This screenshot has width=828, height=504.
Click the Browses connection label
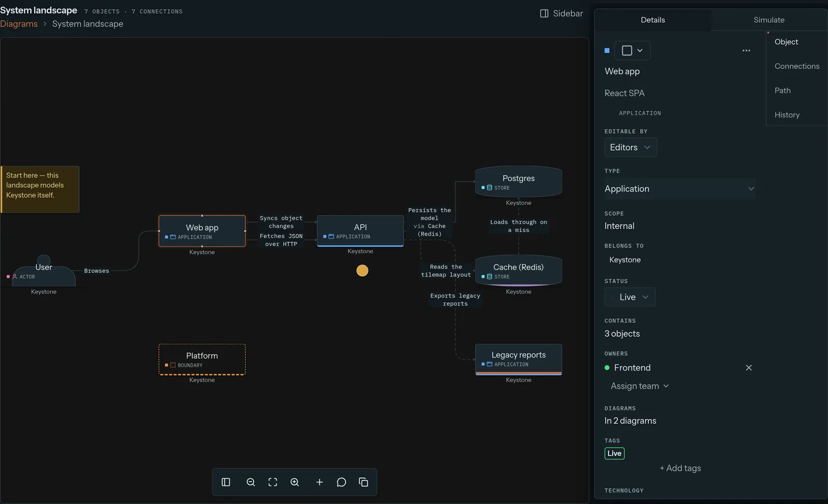coord(97,271)
